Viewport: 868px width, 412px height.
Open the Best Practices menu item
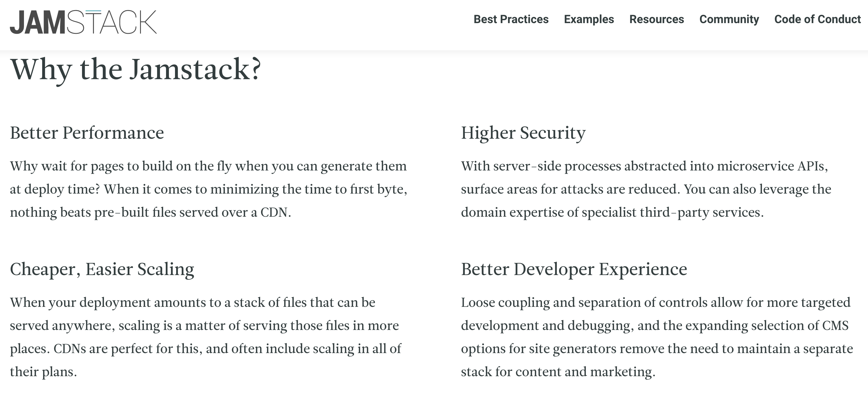(511, 19)
